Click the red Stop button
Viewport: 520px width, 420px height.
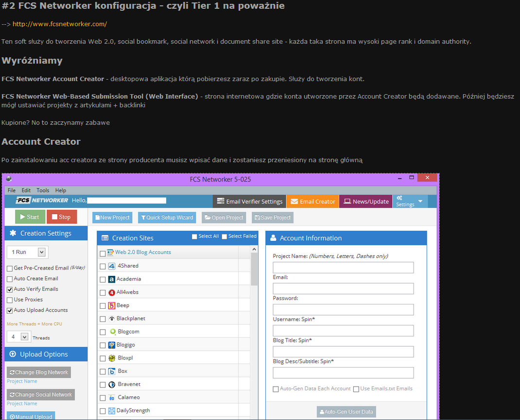pos(62,217)
